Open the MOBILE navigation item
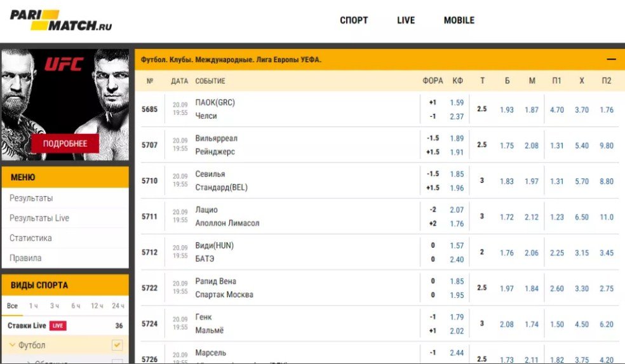Viewport: 625px width, 364px height. coord(459,20)
